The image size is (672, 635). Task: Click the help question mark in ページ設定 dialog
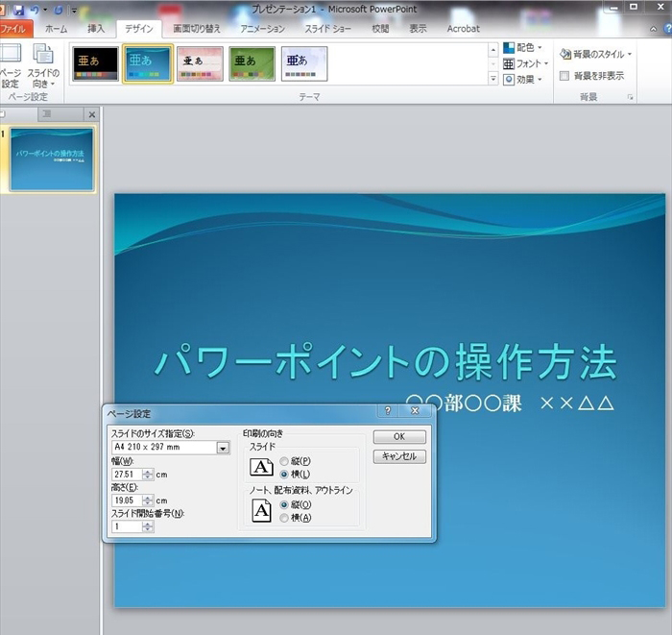[x=388, y=411]
